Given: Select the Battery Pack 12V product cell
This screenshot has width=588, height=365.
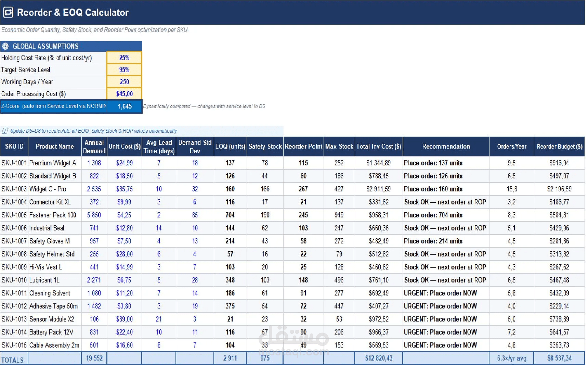Looking at the screenshot, I should (55, 332).
